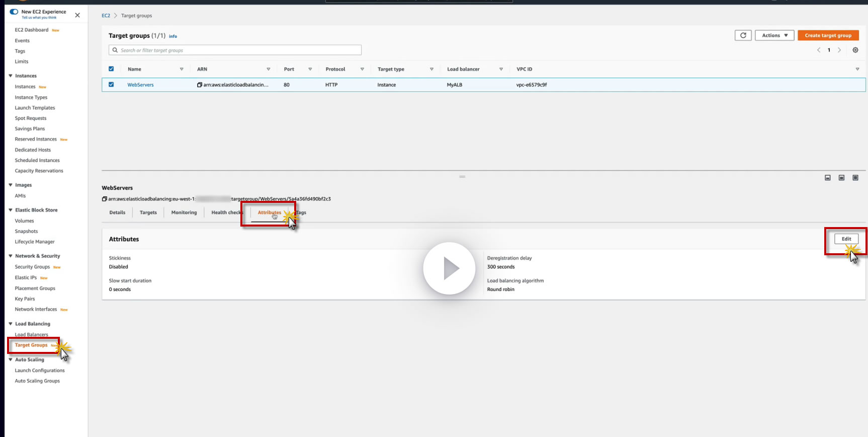The width and height of the screenshot is (868, 437).
Task: Switch to the Targets tab
Action: 148,212
